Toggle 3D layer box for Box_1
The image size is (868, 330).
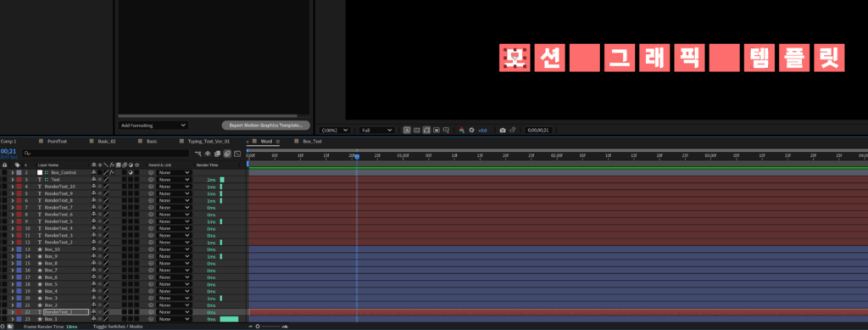tap(136, 320)
